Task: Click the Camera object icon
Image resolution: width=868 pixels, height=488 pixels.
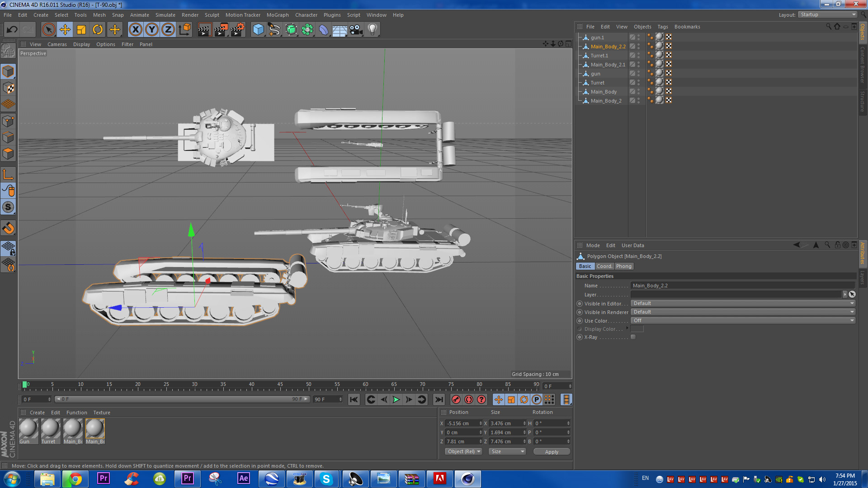Action: pyautogui.click(x=356, y=30)
